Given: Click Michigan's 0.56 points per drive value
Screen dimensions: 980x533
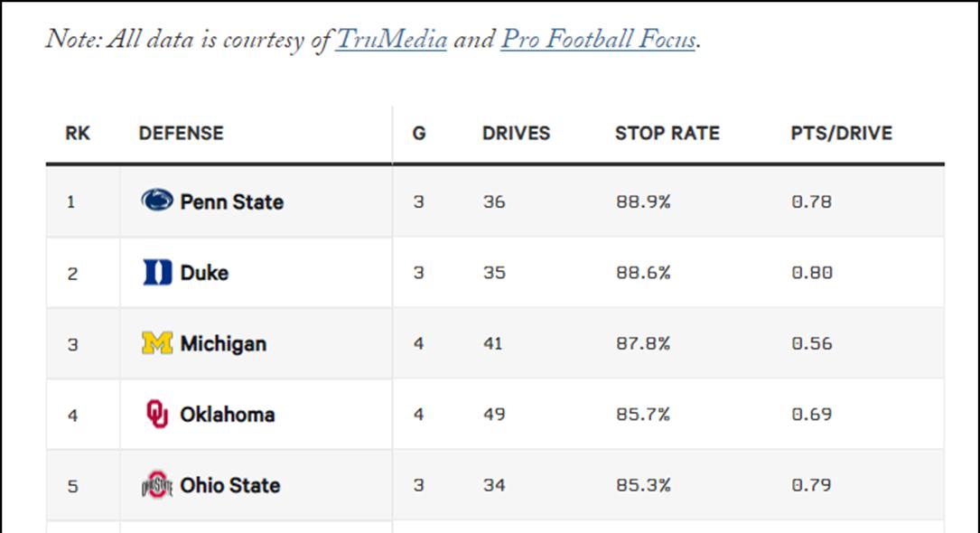Looking at the screenshot, I should pos(811,343).
